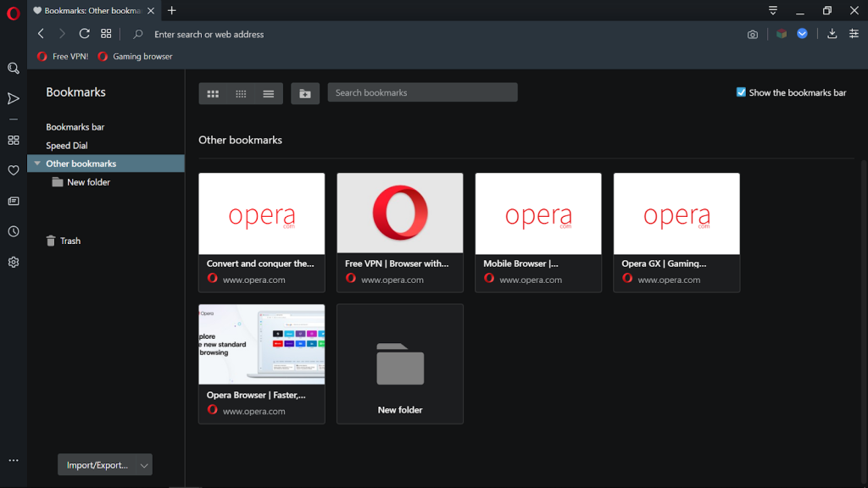This screenshot has height=488, width=868.
Task: Open the Opera main menu logo
Action: point(13,13)
